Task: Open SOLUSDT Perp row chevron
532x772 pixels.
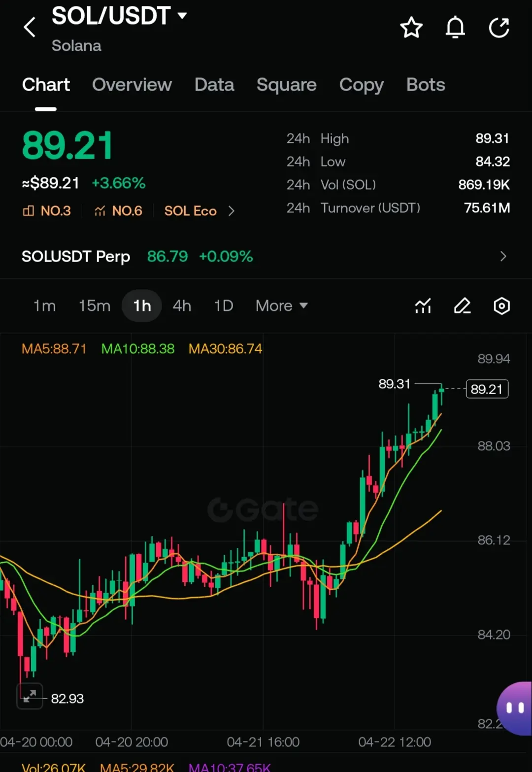Action: [x=503, y=256]
